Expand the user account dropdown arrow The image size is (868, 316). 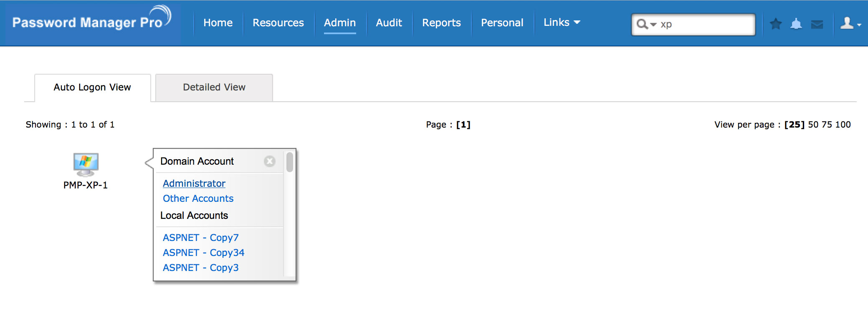click(x=859, y=25)
